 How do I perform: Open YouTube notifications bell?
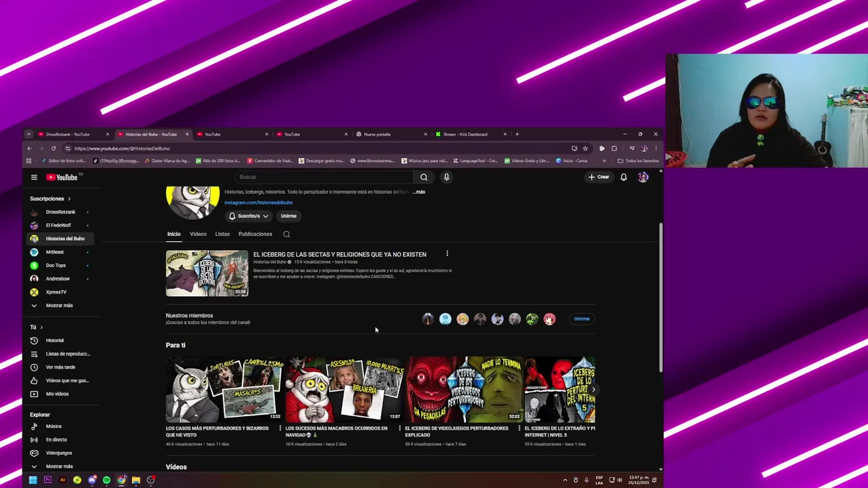click(x=624, y=177)
